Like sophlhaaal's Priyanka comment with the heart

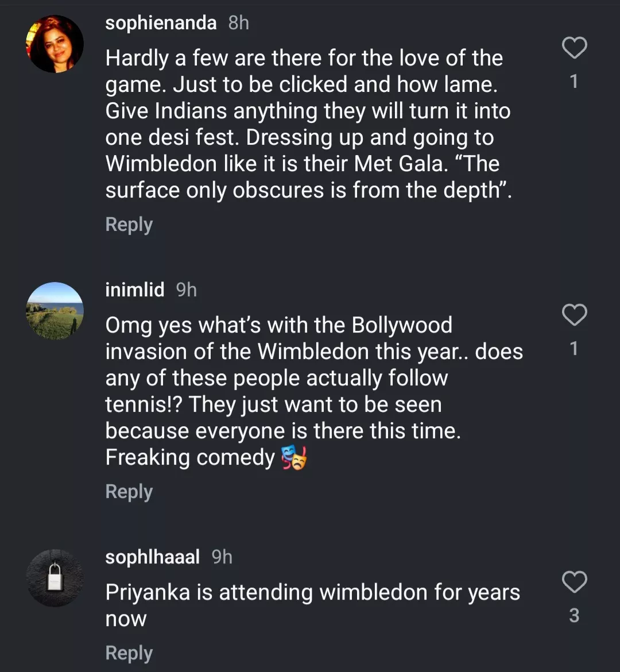tap(574, 582)
